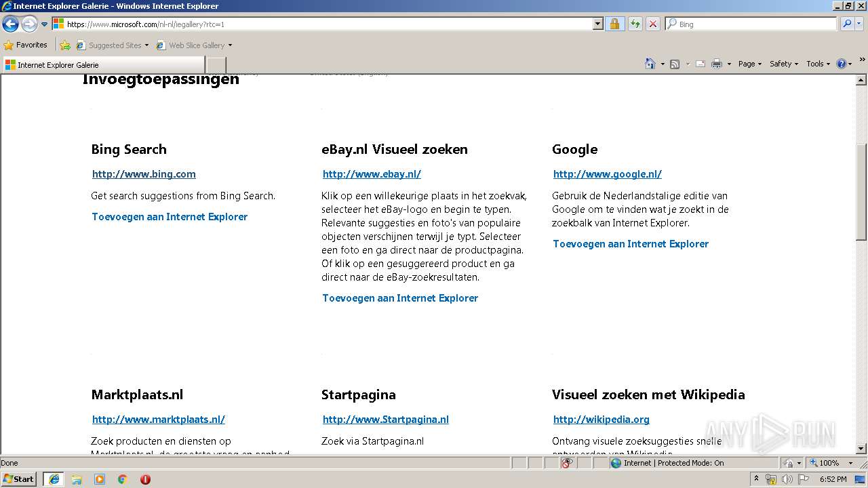868x488 pixels.
Task: Open the Page menu
Action: tap(749, 64)
